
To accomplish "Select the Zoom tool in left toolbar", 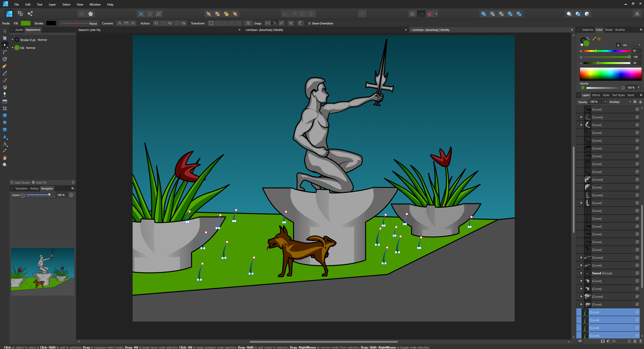I will click(x=5, y=165).
